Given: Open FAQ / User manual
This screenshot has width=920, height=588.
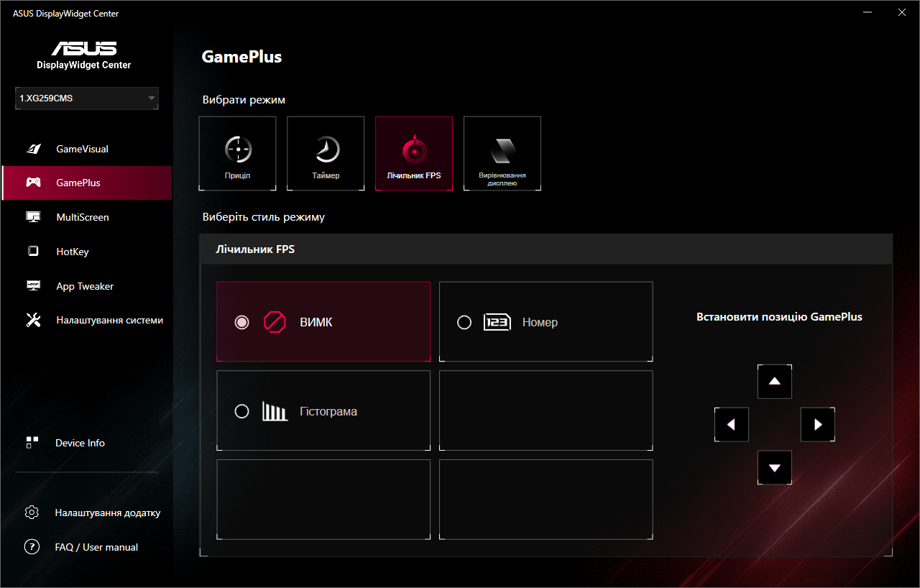Looking at the screenshot, I should click(96, 546).
